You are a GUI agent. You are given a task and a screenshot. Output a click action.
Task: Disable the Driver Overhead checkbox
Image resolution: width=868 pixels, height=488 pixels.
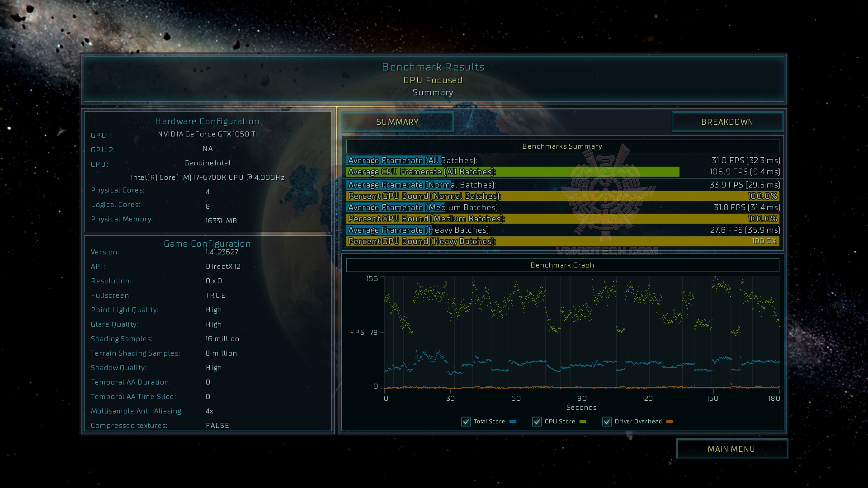click(x=607, y=422)
